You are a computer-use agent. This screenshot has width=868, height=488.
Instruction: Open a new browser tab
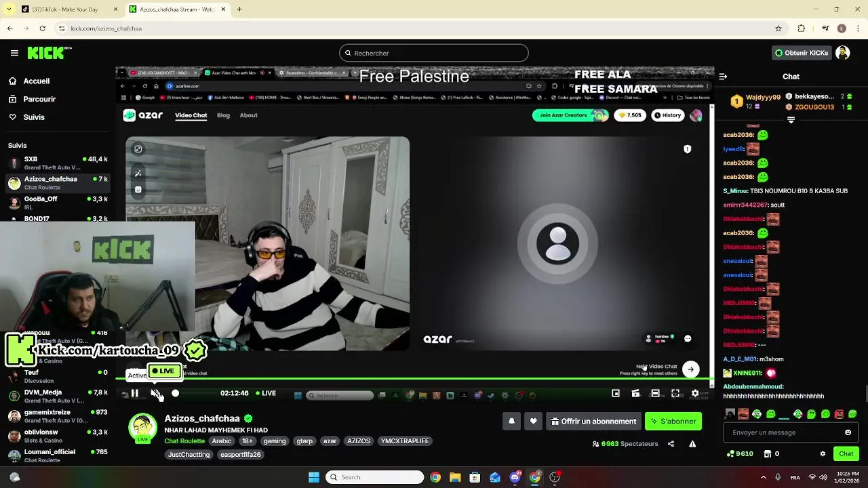239,9
